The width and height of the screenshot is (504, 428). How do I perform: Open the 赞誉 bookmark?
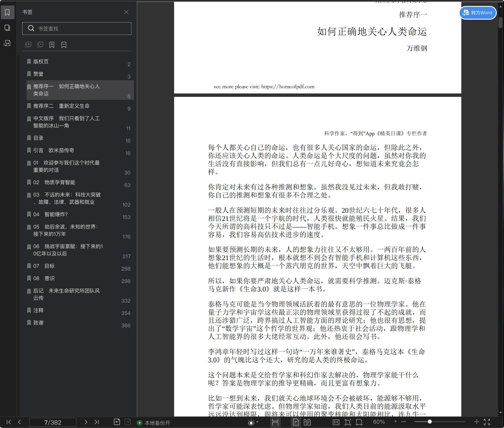80,74
